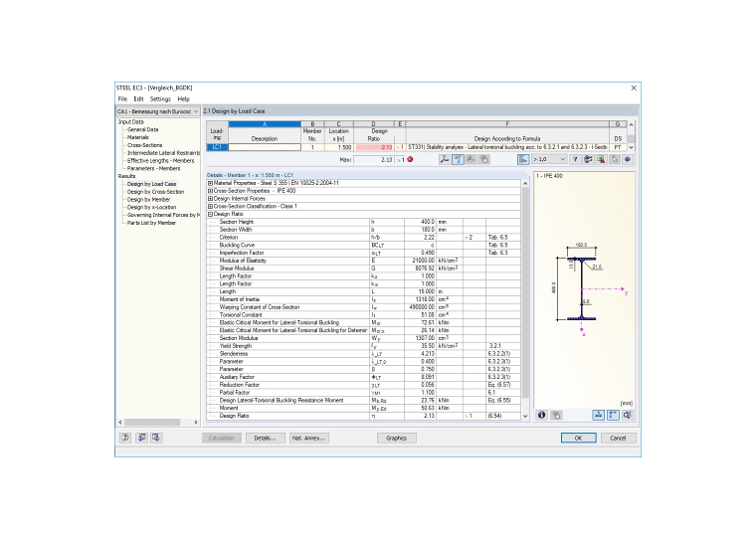Toggle the highlighted result diagram toolbar icon
The height and width of the screenshot is (539, 756).
point(458,159)
